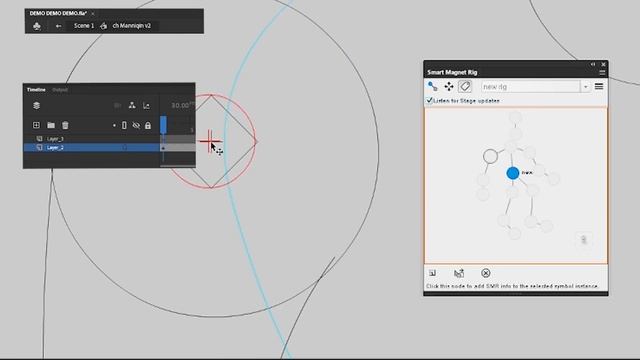The width and height of the screenshot is (640, 360).
Task: Create a new layer folder
Action: [51, 125]
